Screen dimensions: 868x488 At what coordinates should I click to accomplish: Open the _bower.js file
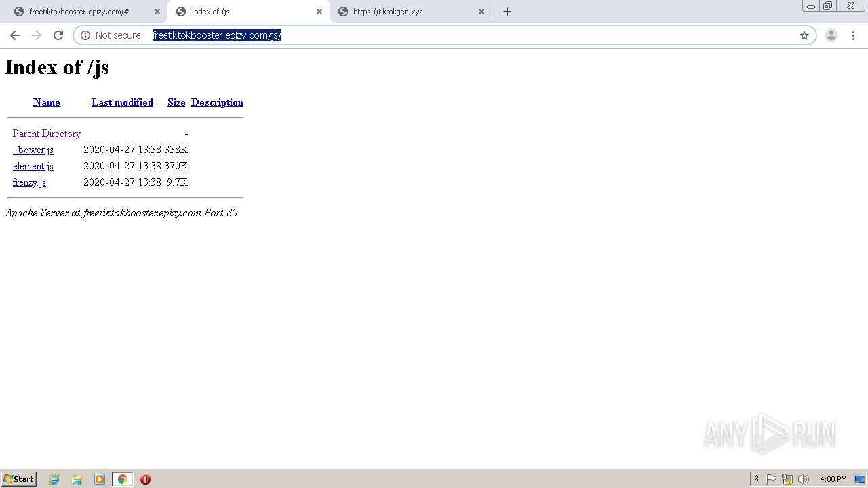click(x=33, y=150)
